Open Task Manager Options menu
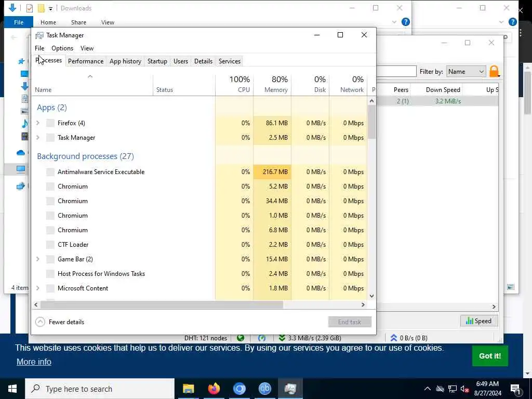 click(62, 48)
